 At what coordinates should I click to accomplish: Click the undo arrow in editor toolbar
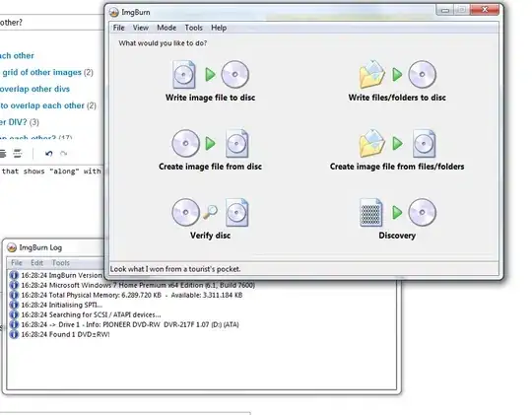point(49,154)
